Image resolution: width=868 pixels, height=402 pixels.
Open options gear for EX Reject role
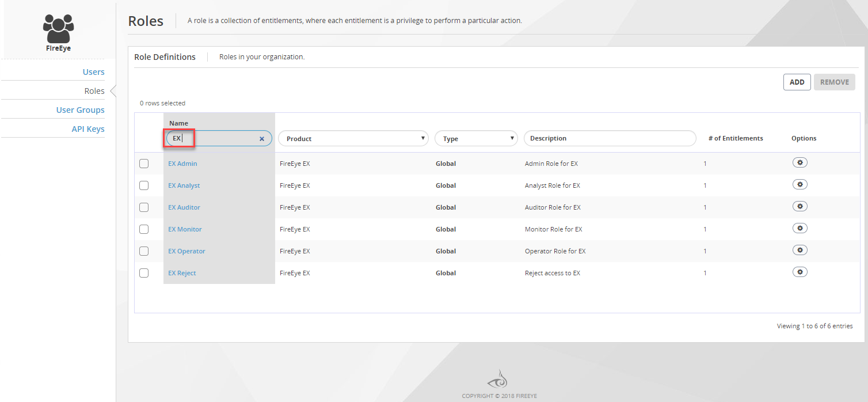point(800,272)
